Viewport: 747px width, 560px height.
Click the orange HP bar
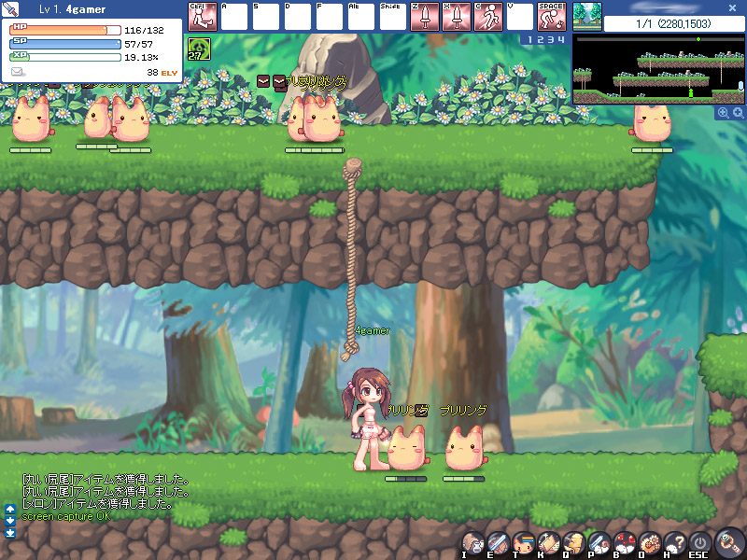click(x=59, y=30)
